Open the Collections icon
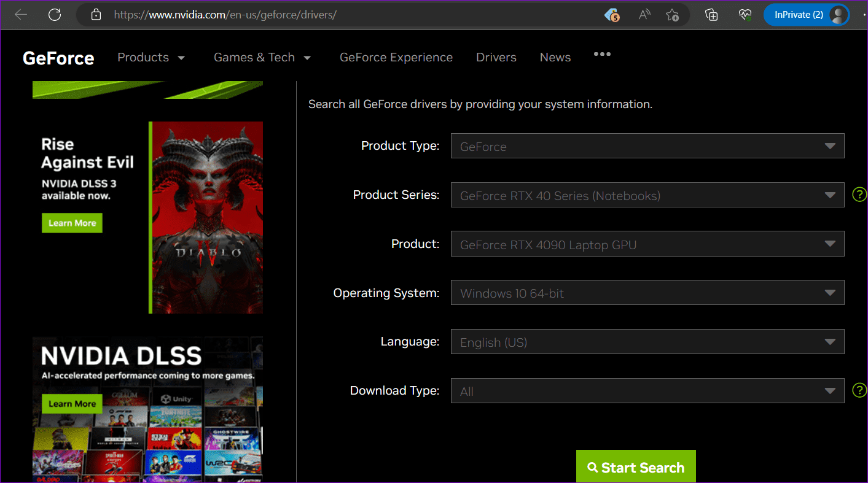 [x=711, y=15]
